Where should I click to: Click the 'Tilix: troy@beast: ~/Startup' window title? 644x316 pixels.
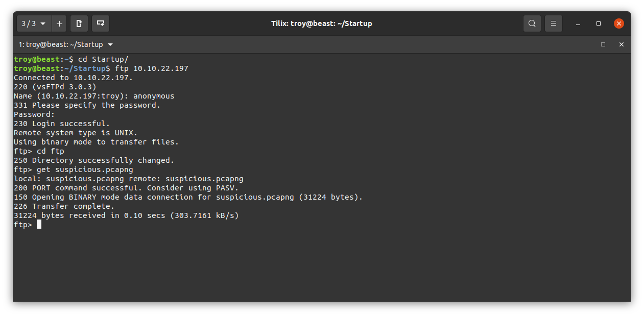(322, 23)
